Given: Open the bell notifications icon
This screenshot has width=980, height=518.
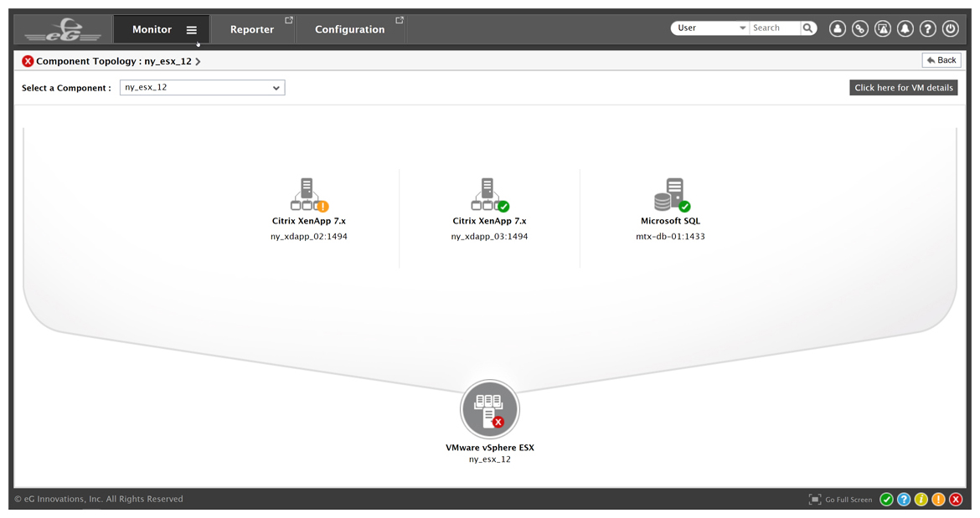Looking at the screenshot, I should [x=905, y=28].
